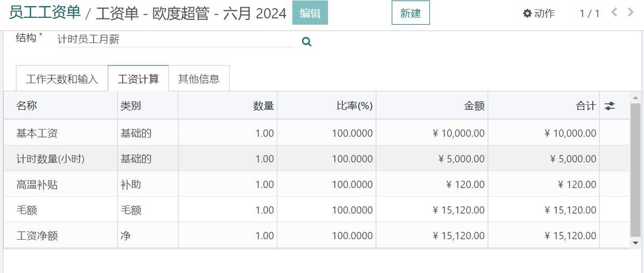
Task: Go to next record arrow
Action: [x=631, y=12]
